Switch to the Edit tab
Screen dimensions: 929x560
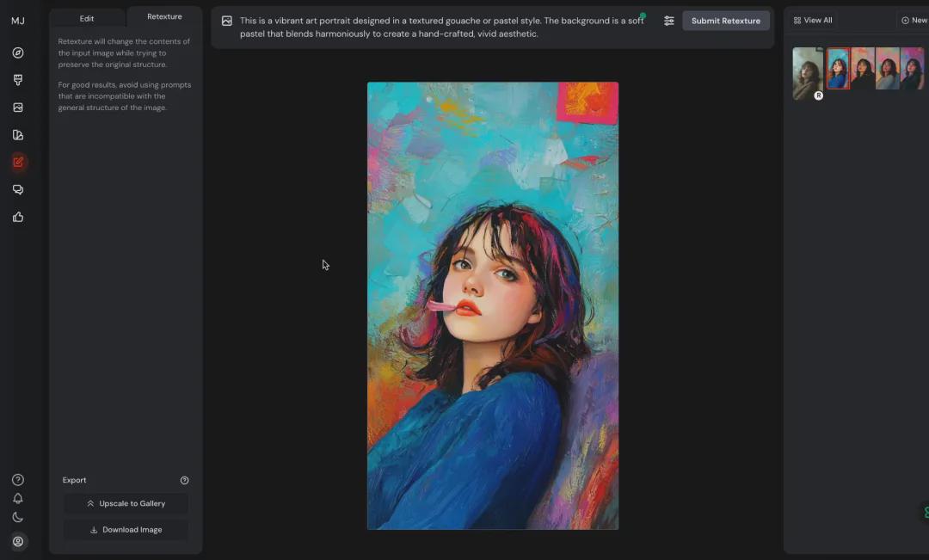[86, 17]
